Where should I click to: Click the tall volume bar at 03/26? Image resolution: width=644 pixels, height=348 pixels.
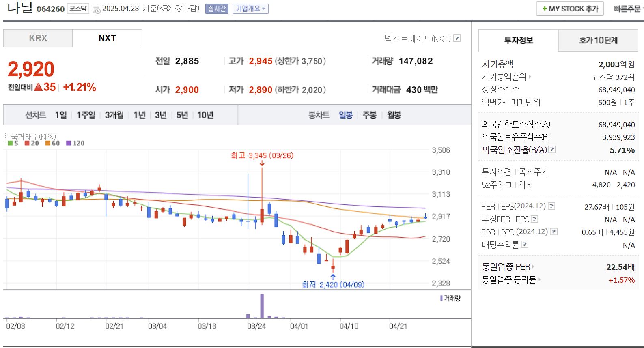click(262, 306)
